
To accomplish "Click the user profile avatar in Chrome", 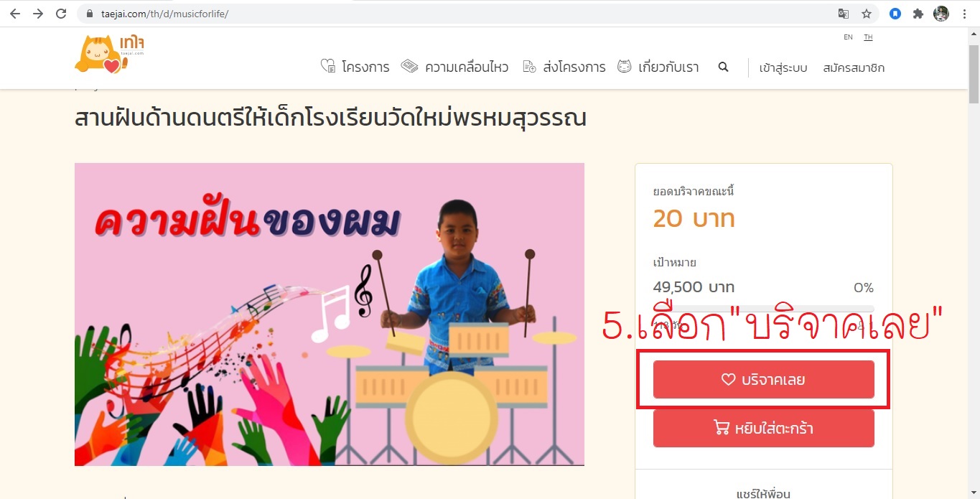I will pyautogui.click(x=941, y=14).
